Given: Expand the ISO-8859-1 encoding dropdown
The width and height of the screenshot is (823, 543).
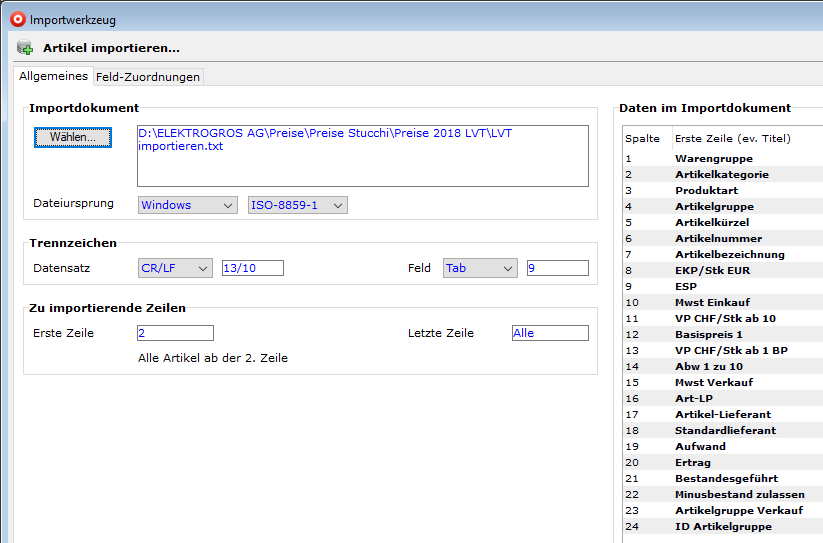Looking at the screenshot, I should (297, 205).
